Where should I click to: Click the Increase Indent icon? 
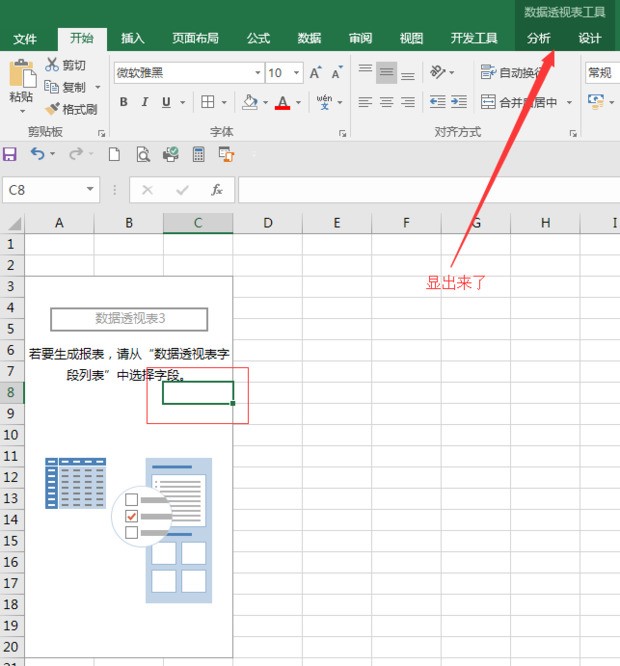pyautogui.click(x=458, y=102)
